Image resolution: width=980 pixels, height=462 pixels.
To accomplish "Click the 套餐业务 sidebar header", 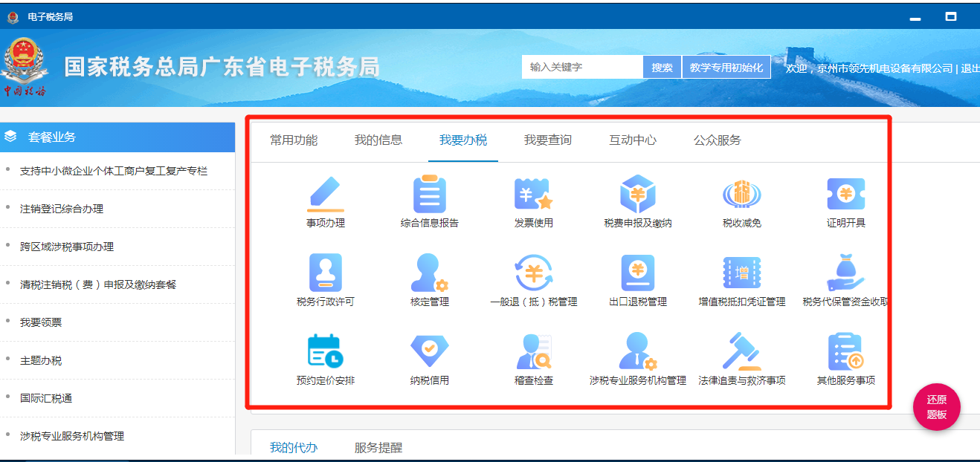I will click(117, 137).
